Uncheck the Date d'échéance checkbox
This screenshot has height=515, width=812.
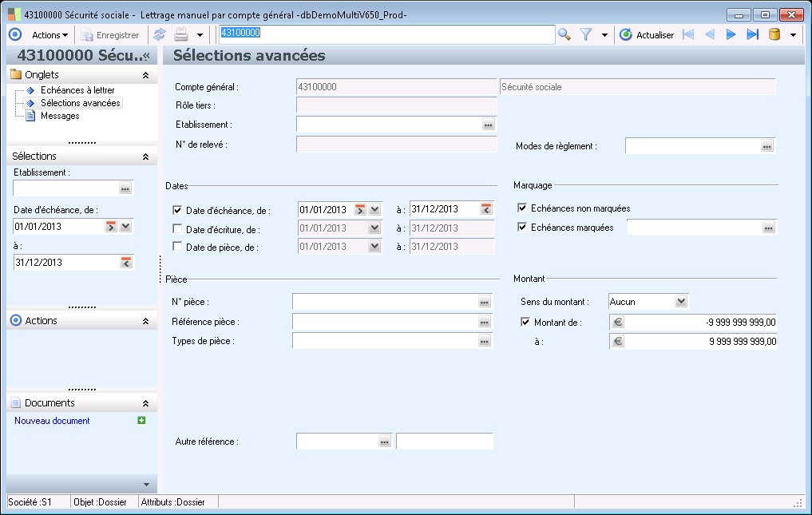pyautogui.click(x=177, y=210)
